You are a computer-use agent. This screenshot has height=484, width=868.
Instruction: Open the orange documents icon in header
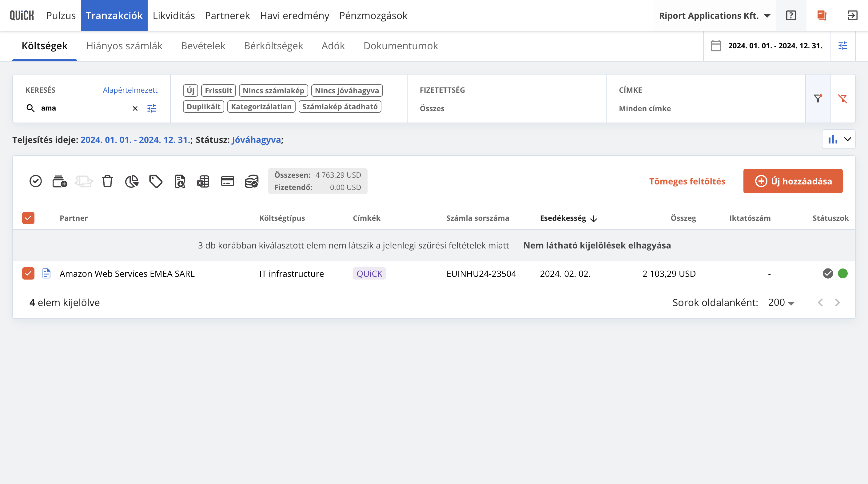[x=822, y=15]
